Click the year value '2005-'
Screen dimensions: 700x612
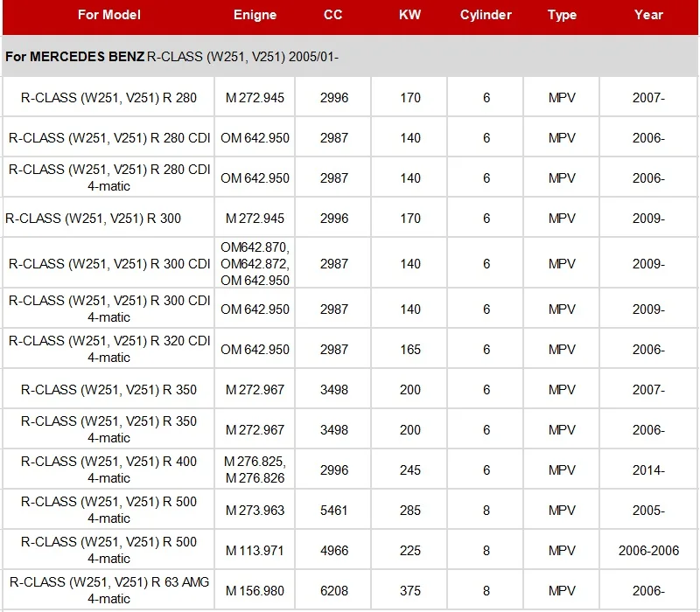click(x=648, y=510)
